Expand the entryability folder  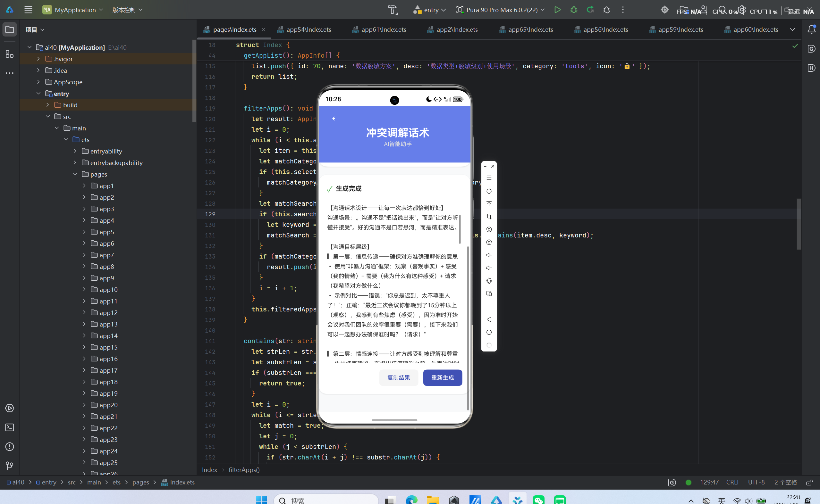[75, 151]
